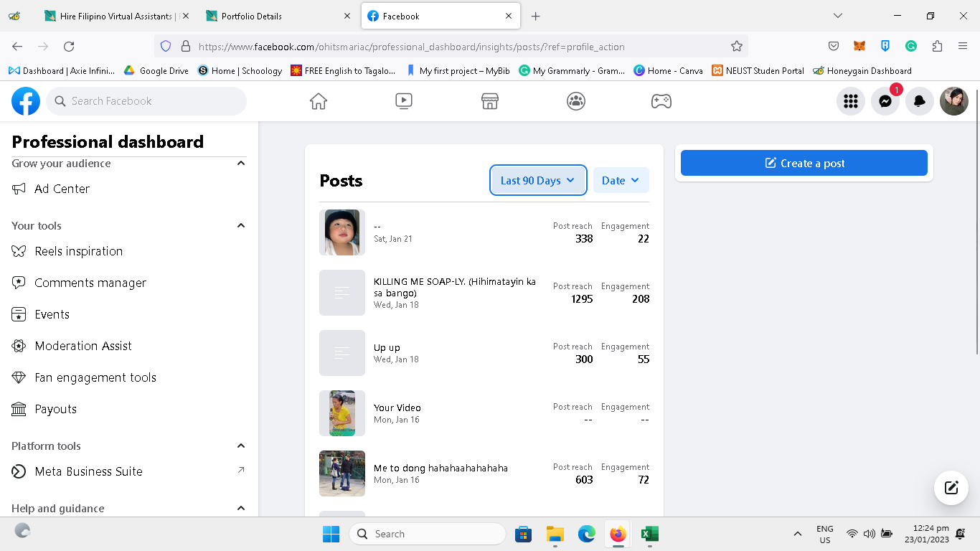Open Messenger chats icon
The height and width of the screenshot is (551, 980).
pos(885,101)
